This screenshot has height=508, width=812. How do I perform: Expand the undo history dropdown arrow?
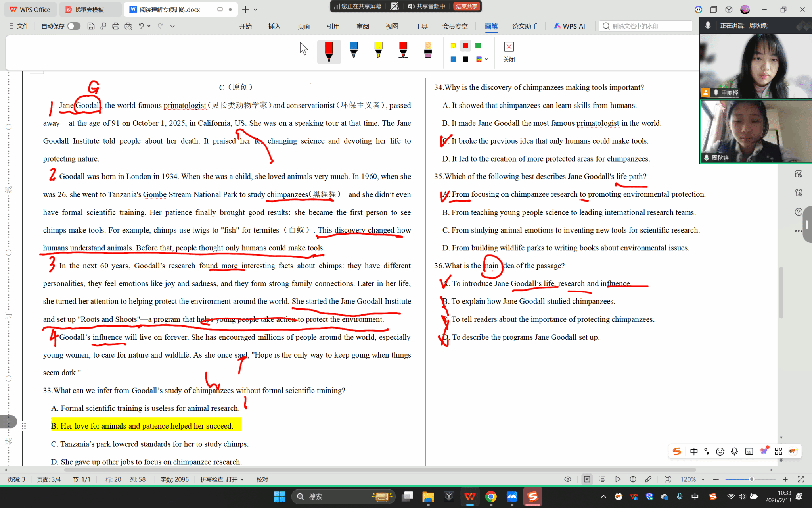point(149,26)
